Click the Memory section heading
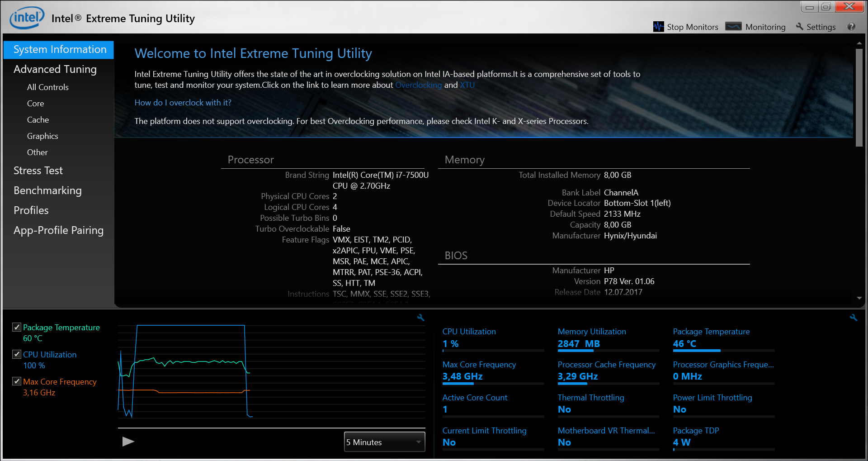Viewport: 868px width, 461px height. pos(464,160)
